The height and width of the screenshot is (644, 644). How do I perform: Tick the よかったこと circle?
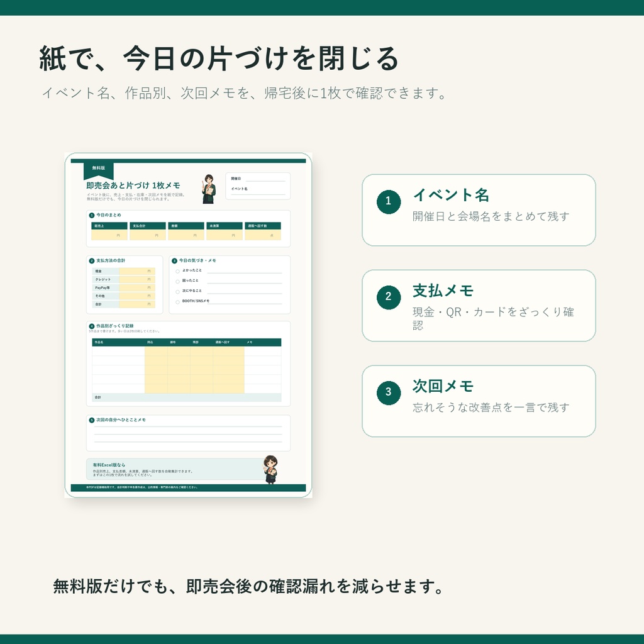tap(177, 271)
